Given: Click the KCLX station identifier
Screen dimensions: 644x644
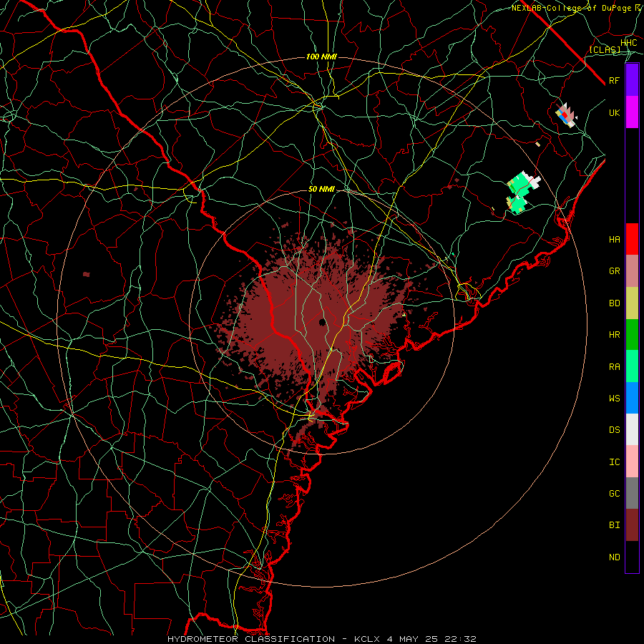Looking at the screenshot, I should pyautogui.click(x=367, y=639).
